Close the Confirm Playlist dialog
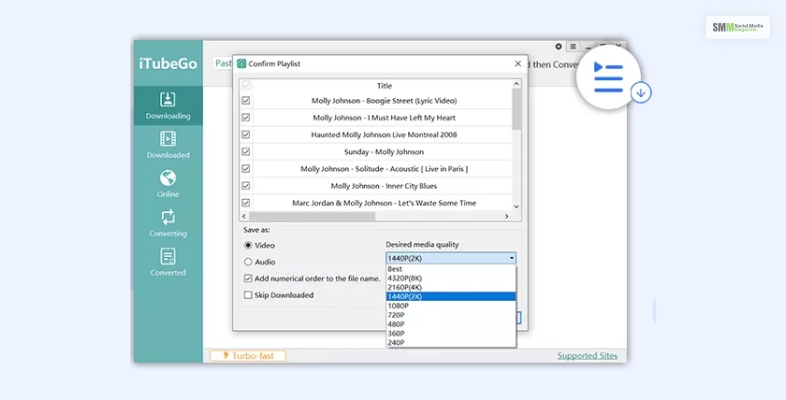This screenshot has width=786, height=400. point(518,64)
